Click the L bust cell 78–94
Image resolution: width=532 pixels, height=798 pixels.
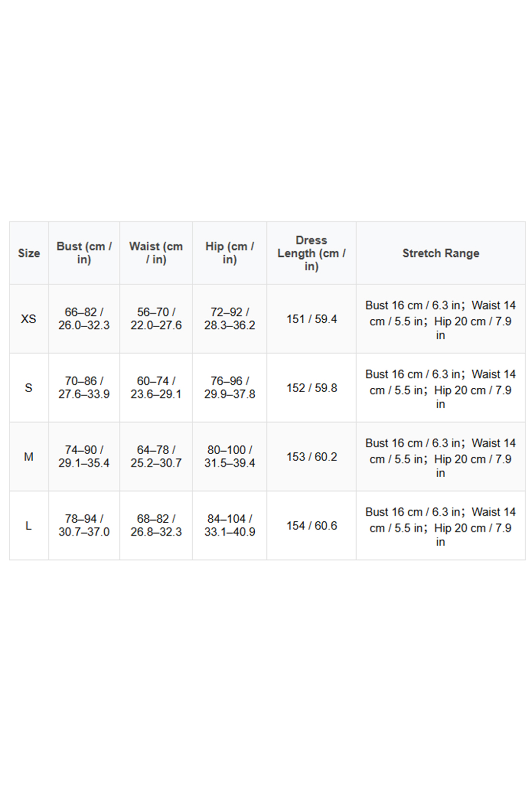click(x=84, y=526)
